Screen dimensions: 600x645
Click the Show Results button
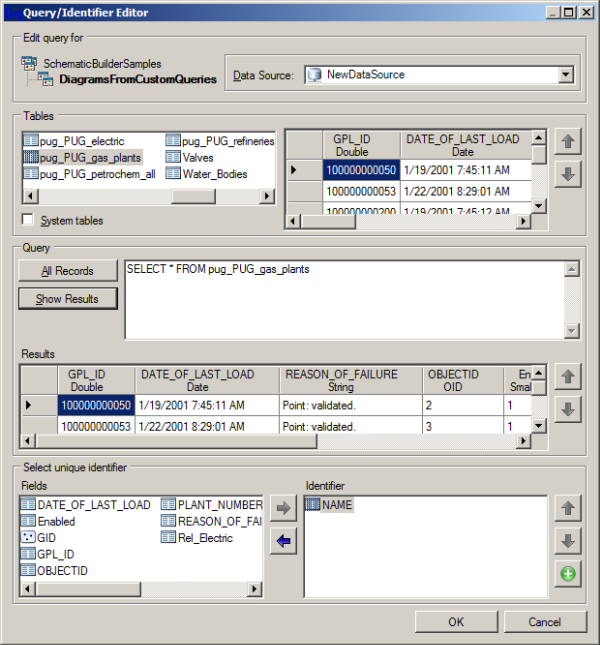click(67, 298)
